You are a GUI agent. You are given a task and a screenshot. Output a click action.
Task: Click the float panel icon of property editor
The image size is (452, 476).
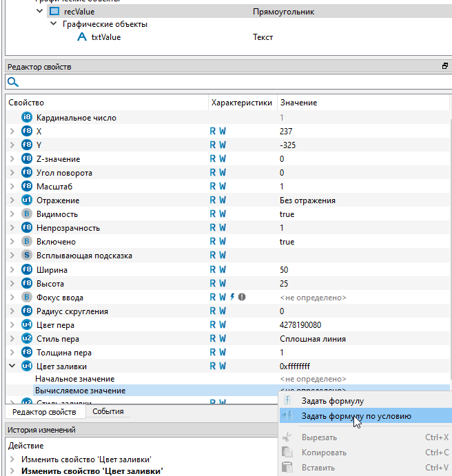point(444,67)
